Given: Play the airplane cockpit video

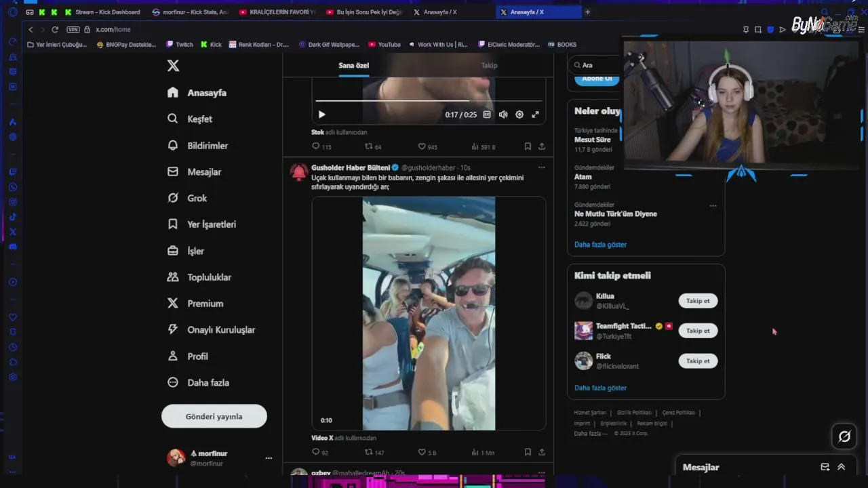Looking at the screenshot, I should [429, 313].
